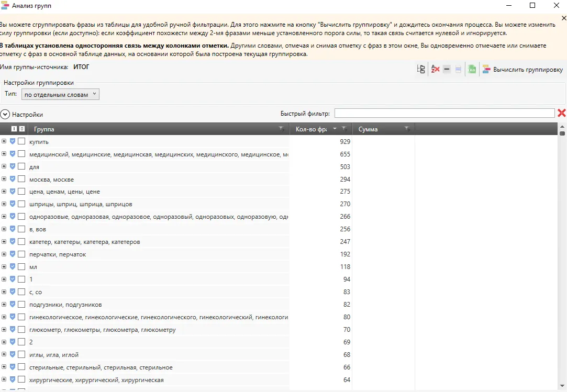Click the count value 247

[345, 242]
